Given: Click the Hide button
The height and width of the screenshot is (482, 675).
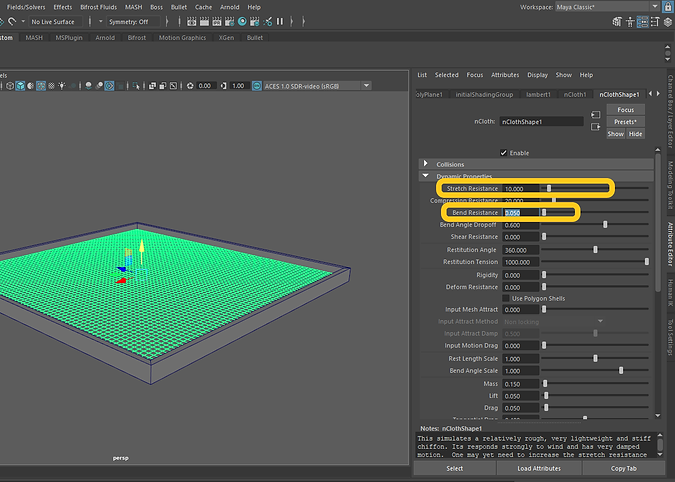Looking at the screenshot, I should click(635, 134).
